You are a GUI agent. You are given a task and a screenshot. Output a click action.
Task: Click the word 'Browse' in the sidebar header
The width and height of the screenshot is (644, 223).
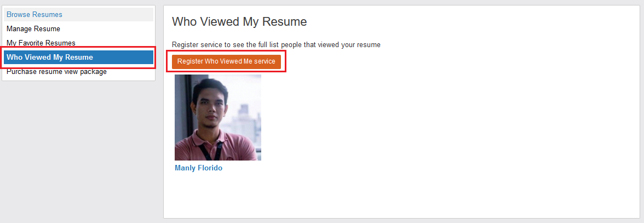click(x=19, y=14)
